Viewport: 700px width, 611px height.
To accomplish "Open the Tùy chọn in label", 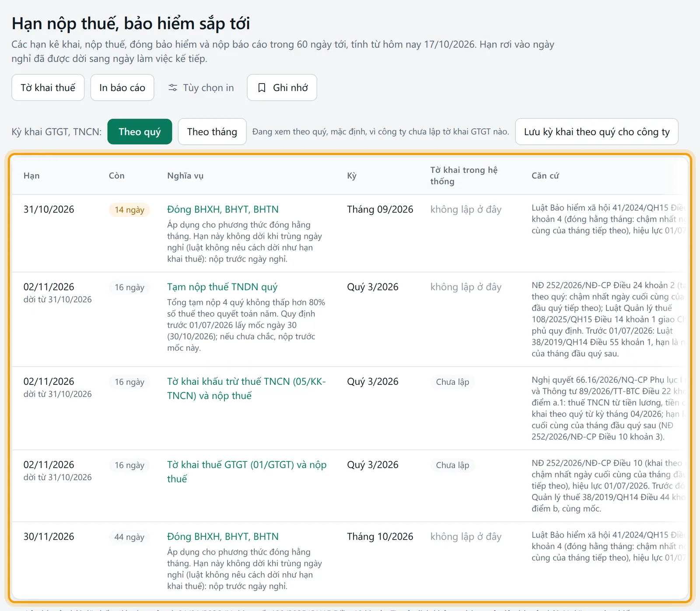I will (208, 87).
